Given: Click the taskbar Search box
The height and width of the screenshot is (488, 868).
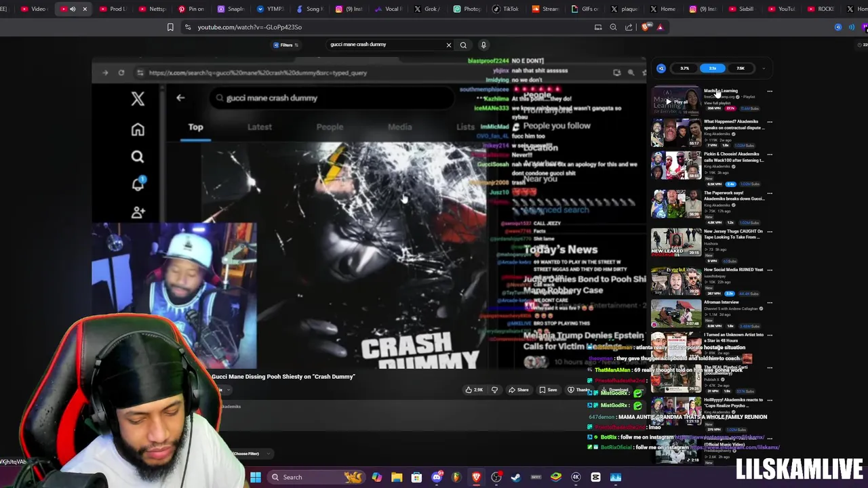Looking at the screenshot, I should (317, 477).
